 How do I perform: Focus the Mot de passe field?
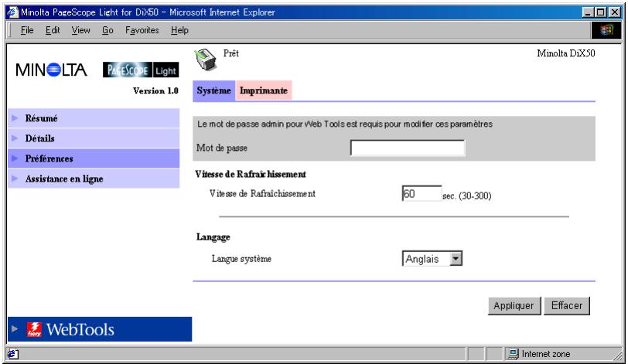coord(408,148)
